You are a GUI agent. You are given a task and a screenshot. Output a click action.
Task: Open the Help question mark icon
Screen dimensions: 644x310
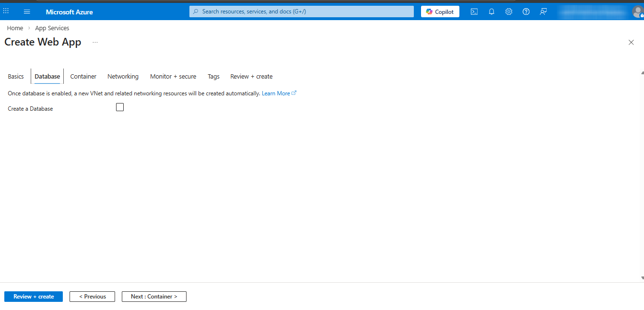(x=526, y=11)
